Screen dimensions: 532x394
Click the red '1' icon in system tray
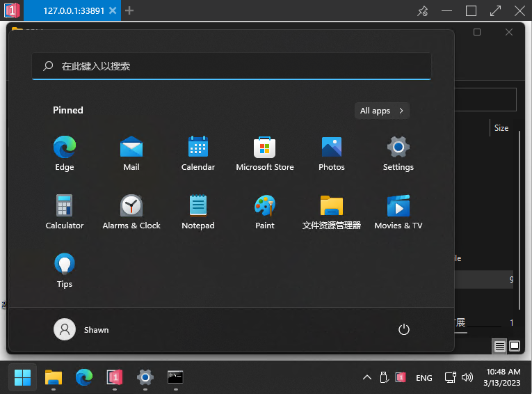pos(401,377)
